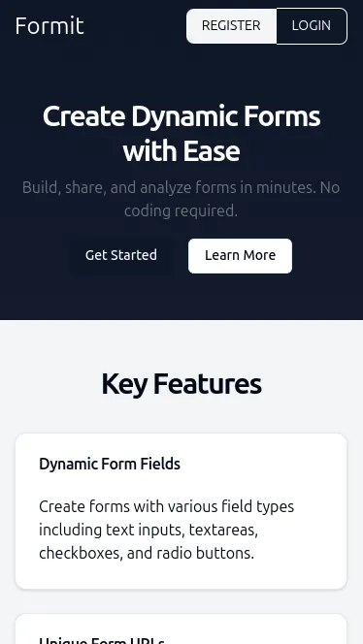Open the REGISTER page
This screenshot has width=363, height=644.
click(231, 26)
